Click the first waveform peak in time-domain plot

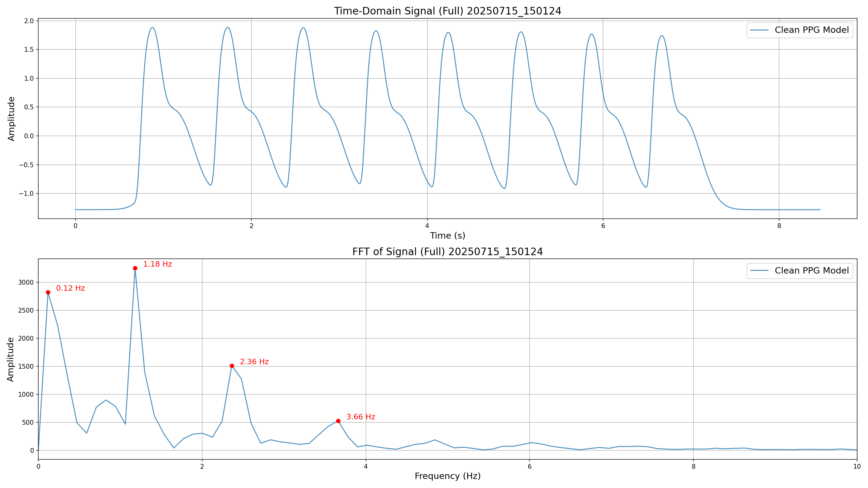point(153,28)
